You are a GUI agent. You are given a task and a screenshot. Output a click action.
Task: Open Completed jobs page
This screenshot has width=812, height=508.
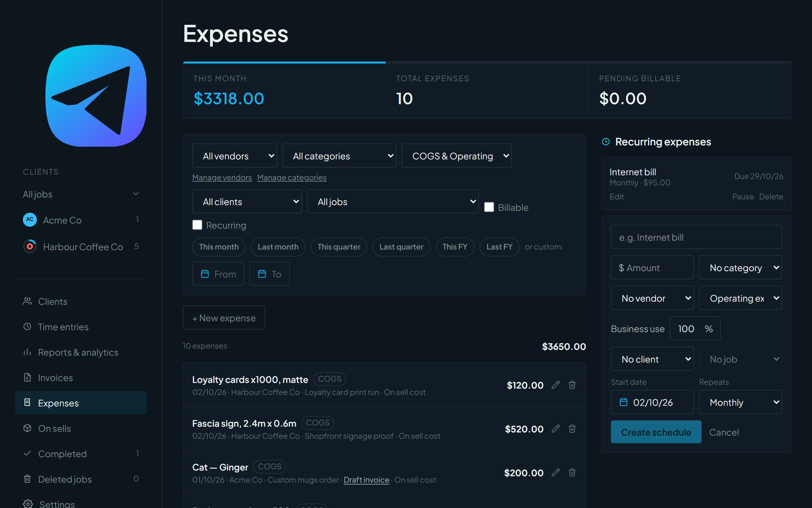81,454
